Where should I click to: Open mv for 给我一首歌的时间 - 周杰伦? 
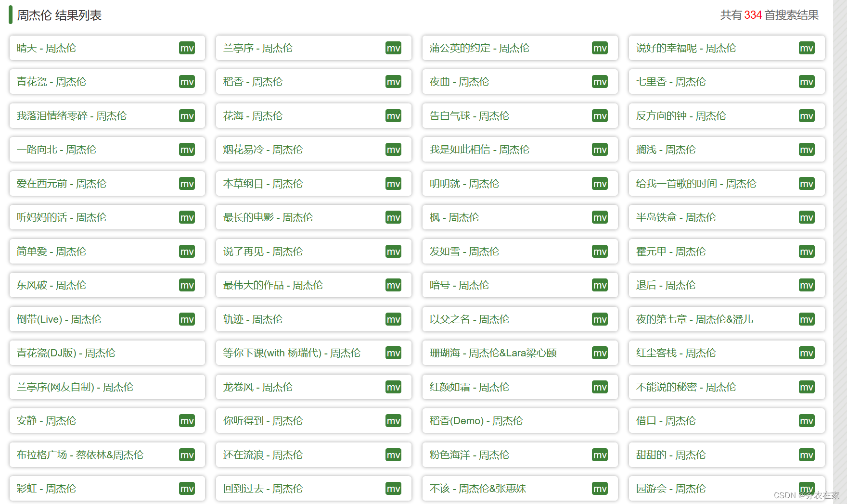[x=807, y=184]
